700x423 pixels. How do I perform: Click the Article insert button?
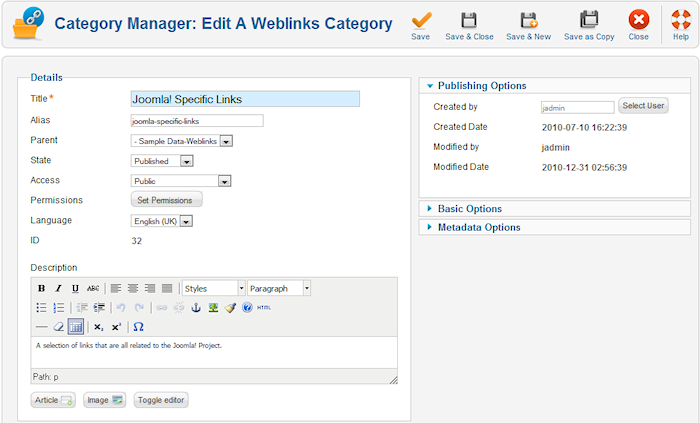point(53,400)
